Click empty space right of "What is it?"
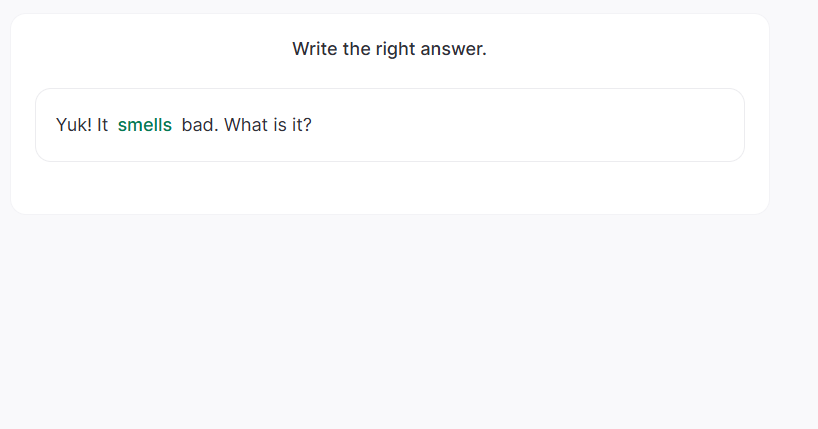The height and width of the screenshot is (429, 818). pyautogui.click(x=520, y=125)
